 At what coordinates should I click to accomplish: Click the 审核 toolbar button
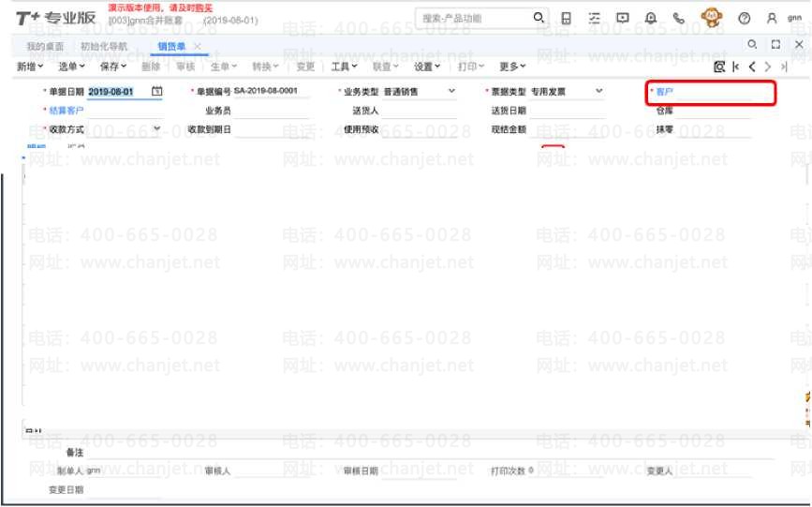tap(185, 67)
